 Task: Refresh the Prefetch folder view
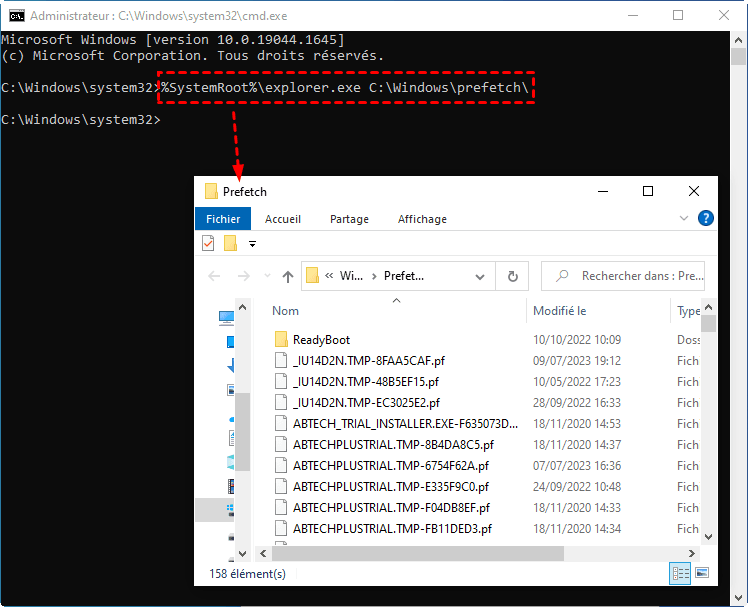[513, 276]
